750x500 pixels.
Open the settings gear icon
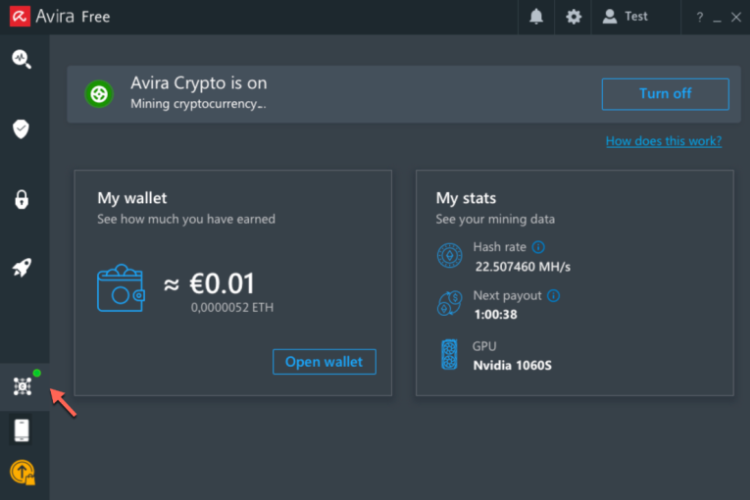pyautogui.click(x=573, y=17)
